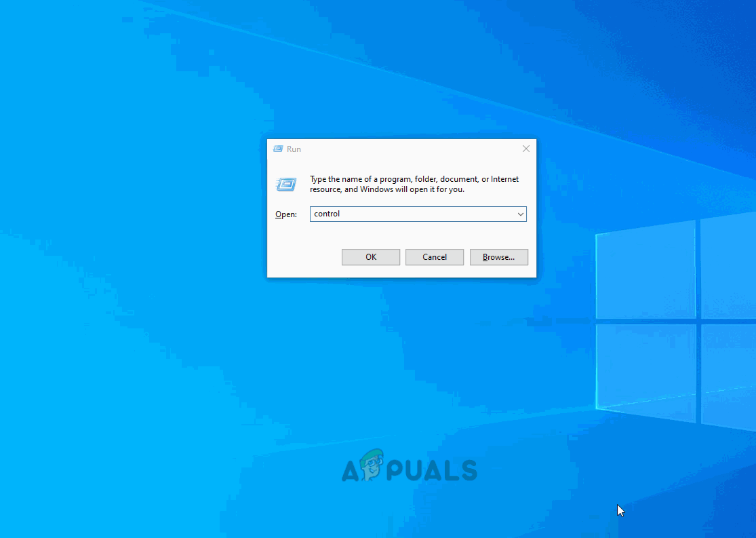Open the Browse dialog
The height and width of the screenshot is (538, 756).
click(499, 257)
